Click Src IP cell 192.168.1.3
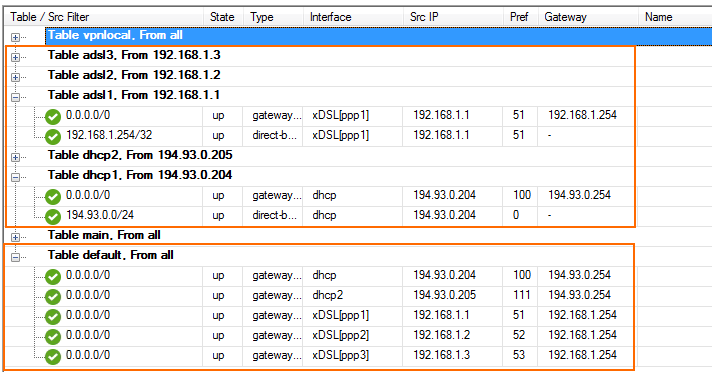This screenshot has height=372, width=712. click(441, 355)
